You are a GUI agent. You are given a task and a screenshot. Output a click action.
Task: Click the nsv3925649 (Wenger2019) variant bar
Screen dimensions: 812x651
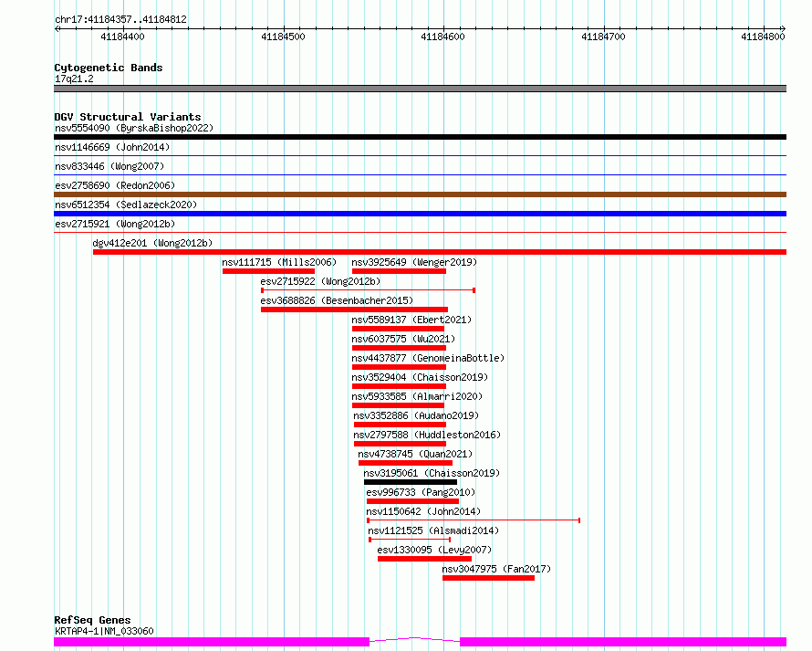pyautogui.click(x=399, y=271)
